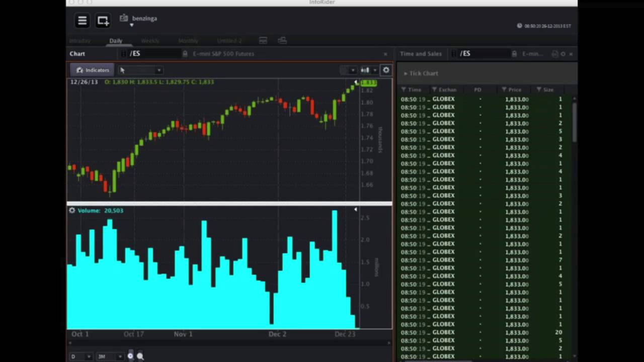Open the D interval dropdown
Image resolution: width=644 pixels, height=362 pixels.
(x=80, y=356)
